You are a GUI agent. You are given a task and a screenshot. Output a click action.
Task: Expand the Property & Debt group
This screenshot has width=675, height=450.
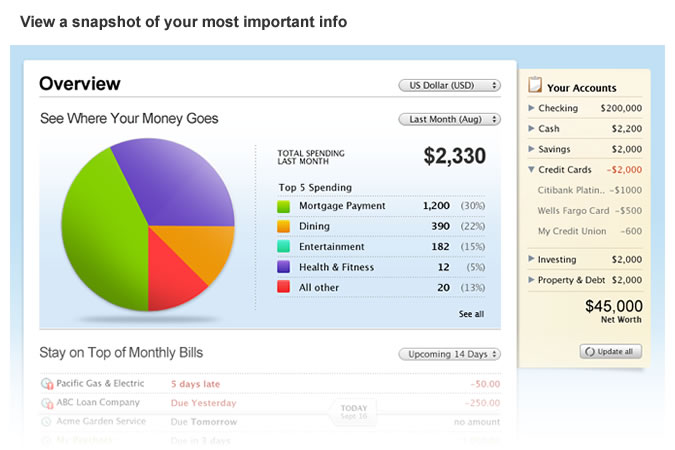click(x=531, y=279)
